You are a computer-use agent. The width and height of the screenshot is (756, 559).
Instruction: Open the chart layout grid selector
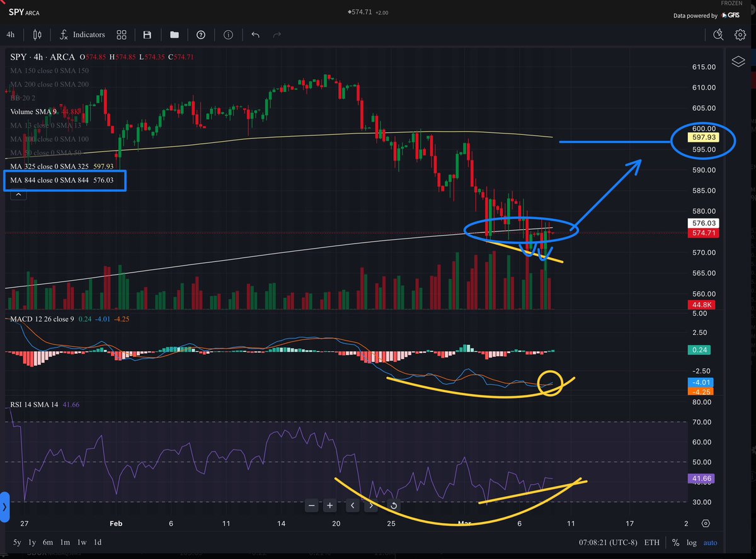click(122, 35)
